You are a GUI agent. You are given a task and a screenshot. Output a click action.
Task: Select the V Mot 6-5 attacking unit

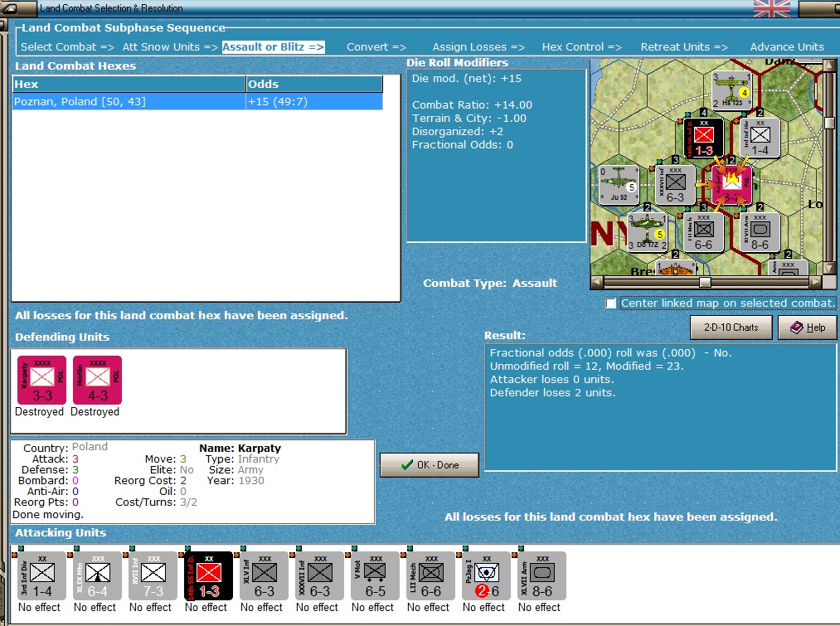click(x=375, y=576)
